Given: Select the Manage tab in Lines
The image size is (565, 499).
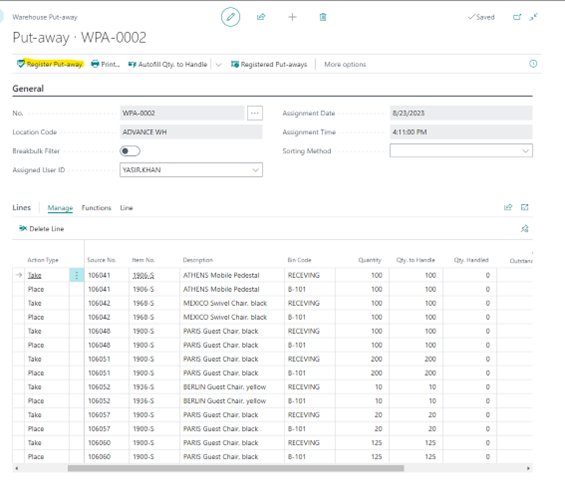Looking at the screenshot, I should pyautogui.click(x=60, y=208).
